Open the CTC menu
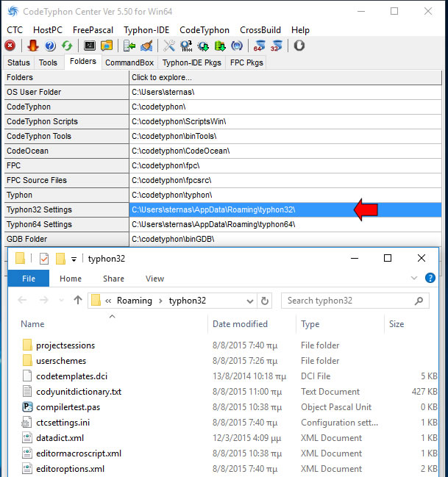Image resolution: width=448 pixels, height=477 pixels. click(15, 30)
